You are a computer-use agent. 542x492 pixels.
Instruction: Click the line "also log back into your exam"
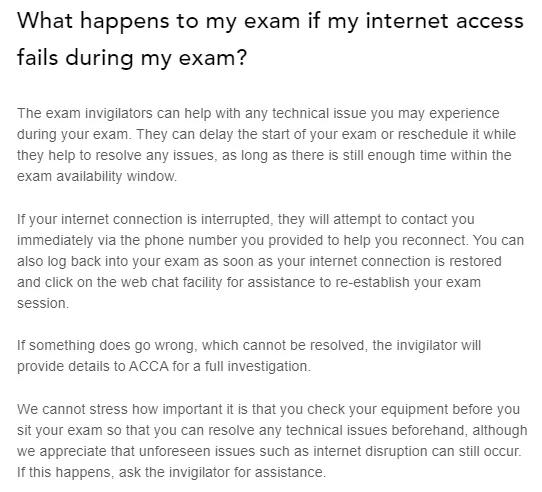[x=259, y=262]
